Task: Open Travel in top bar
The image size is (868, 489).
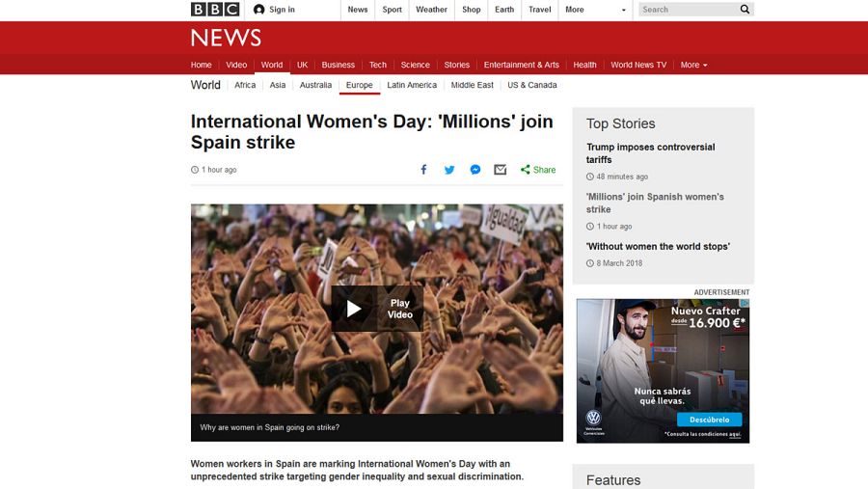Action: [540, 10]
